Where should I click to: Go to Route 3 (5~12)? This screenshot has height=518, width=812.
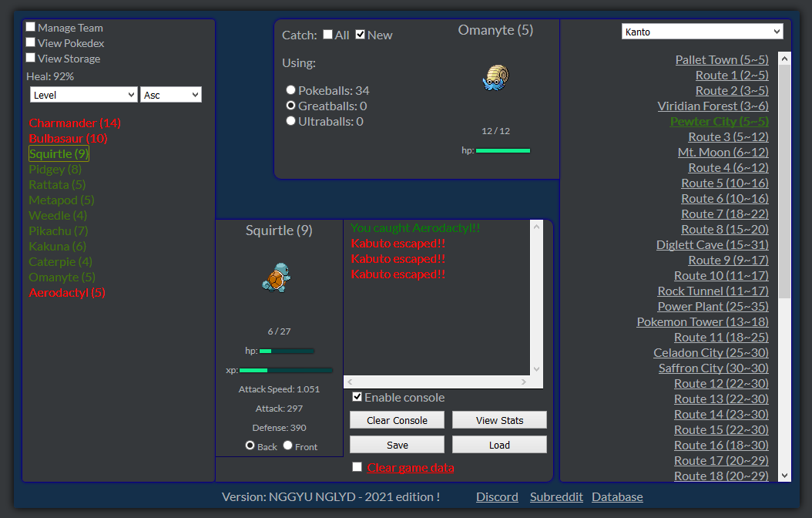click(x=728, y=136)
